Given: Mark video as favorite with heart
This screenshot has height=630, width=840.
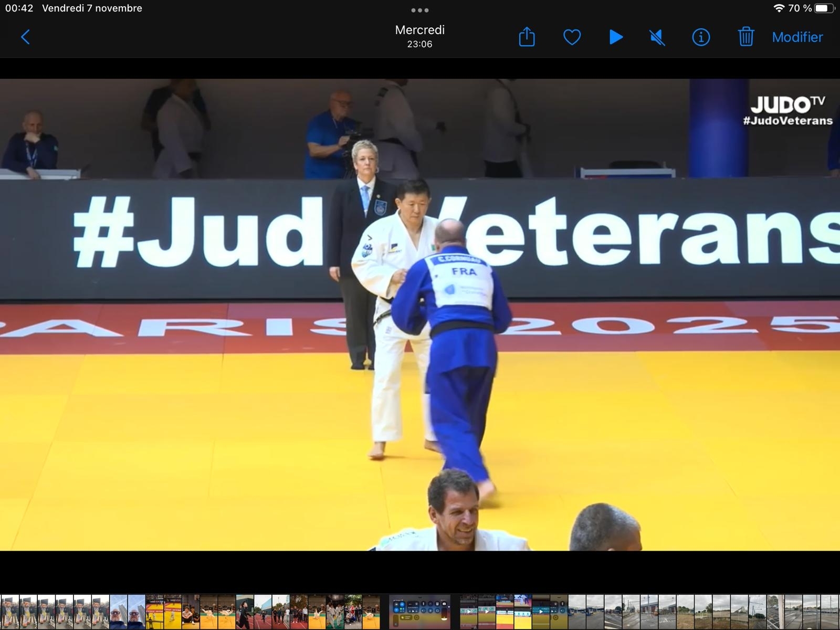Looking at the screenshot, I should click(572, 37).
